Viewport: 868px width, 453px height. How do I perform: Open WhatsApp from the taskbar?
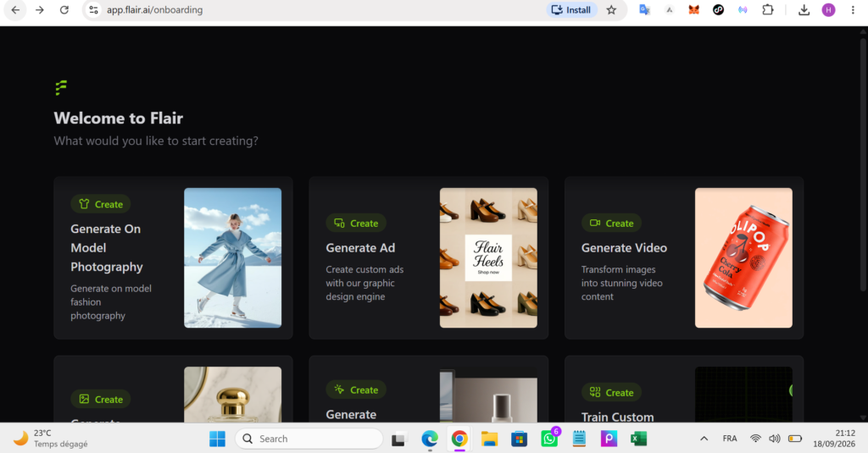549,439
